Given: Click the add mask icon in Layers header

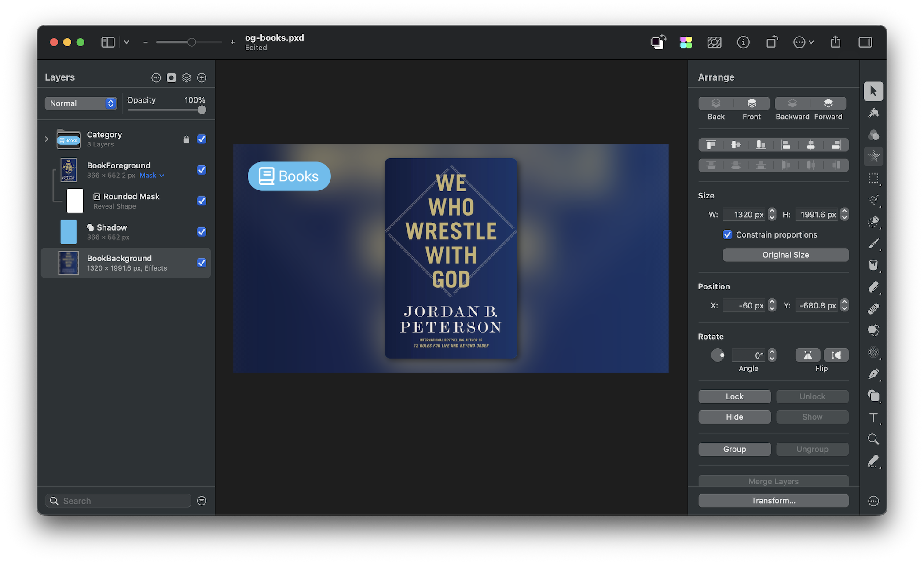Looking at the screenshot, I should pyautogui.click(x=171, y=78).
